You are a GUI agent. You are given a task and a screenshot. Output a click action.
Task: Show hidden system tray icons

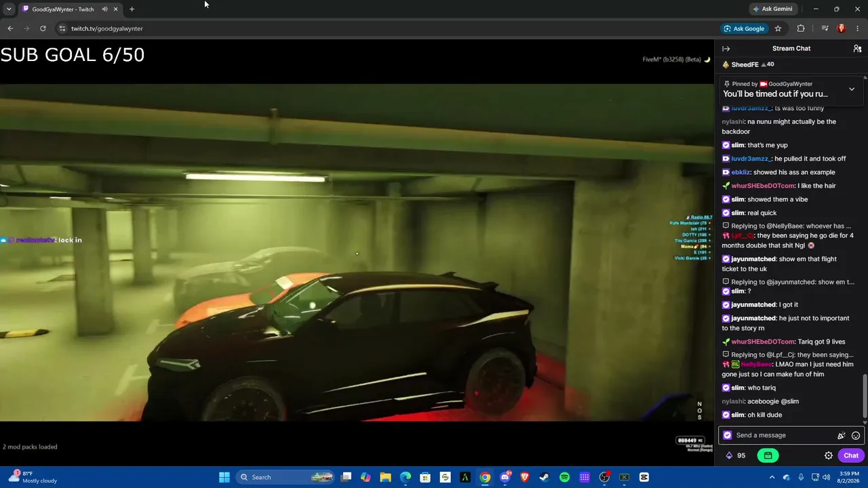click(x=772, y=477)
